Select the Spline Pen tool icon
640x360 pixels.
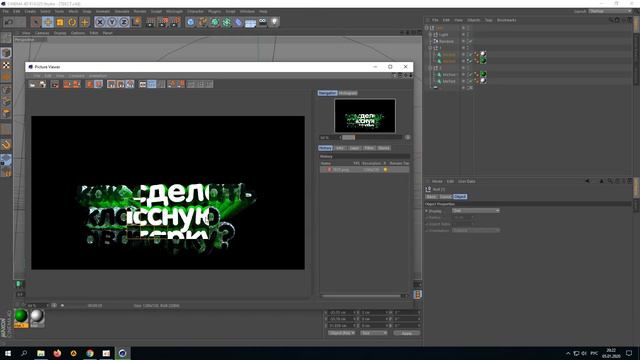tap(202, 22)
